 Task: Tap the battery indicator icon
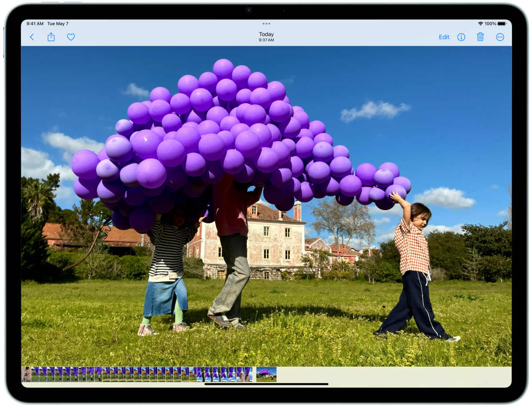coord(502,24)
